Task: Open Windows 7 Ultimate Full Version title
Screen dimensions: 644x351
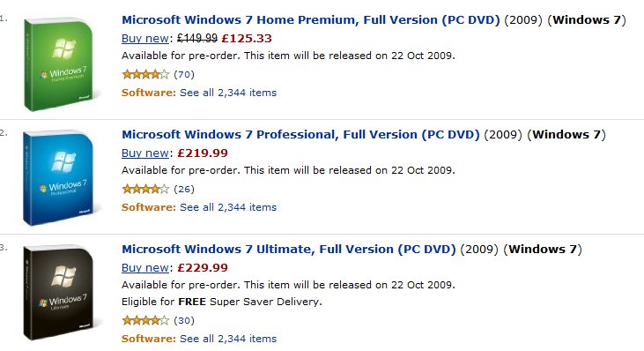Action: [x=289, y=249]
